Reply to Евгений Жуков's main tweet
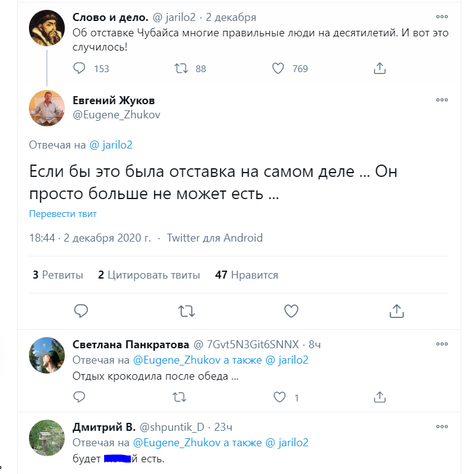Image resolution: width=476 pixels, height=474 pixels. (81, 311)
